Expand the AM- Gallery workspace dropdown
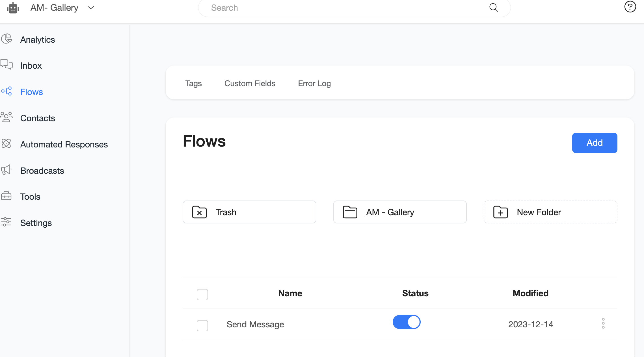Image resolution: width=644 pixels, height=357 pixels. click(90, 8)
